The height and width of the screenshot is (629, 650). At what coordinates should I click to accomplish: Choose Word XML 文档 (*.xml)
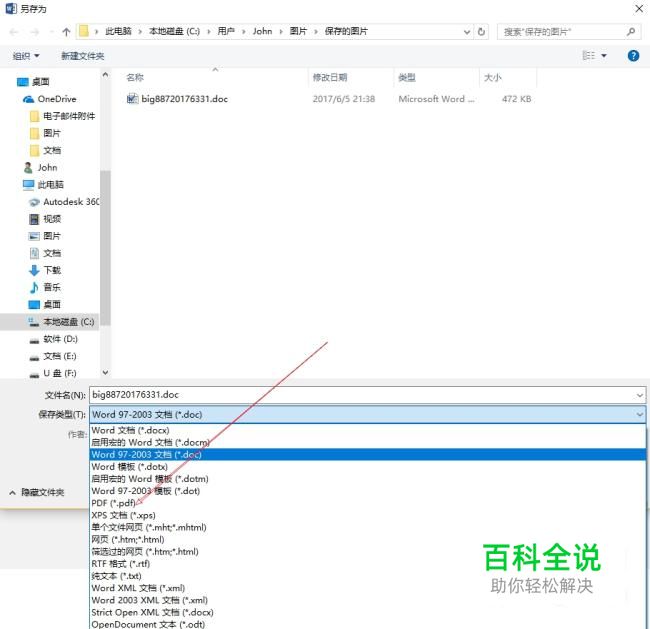(x=368, y=588)
